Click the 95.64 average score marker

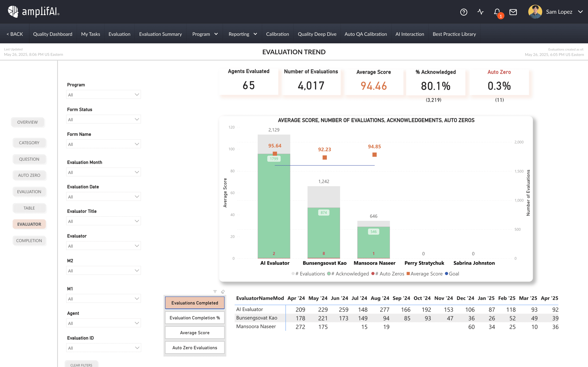pyautogui.click(x=275, y=154)
